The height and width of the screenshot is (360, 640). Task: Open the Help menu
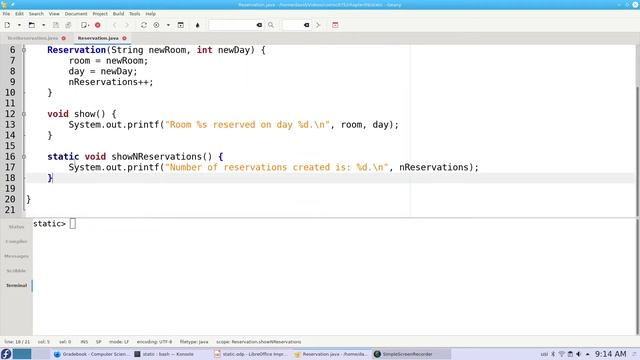(x=151, y=14)
